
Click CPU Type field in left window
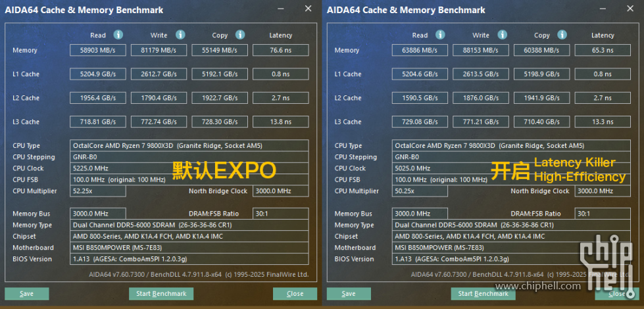(x=189, y=146)
